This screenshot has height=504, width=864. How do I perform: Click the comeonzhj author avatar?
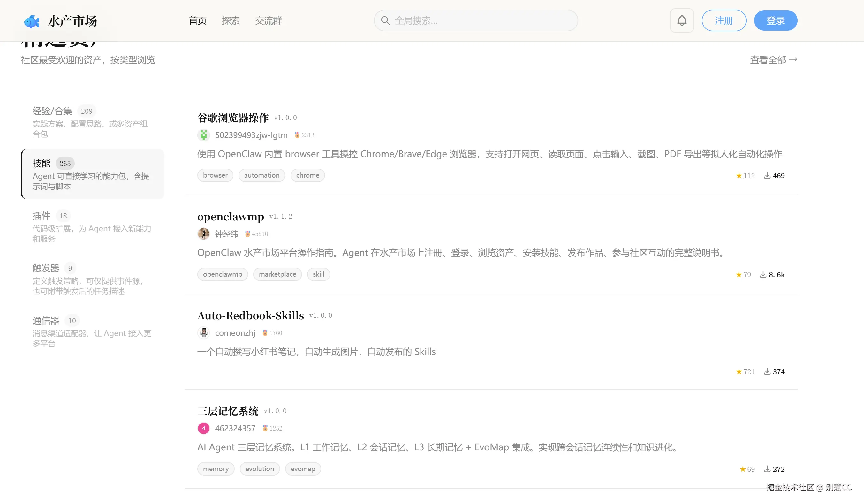coord(204,332)
